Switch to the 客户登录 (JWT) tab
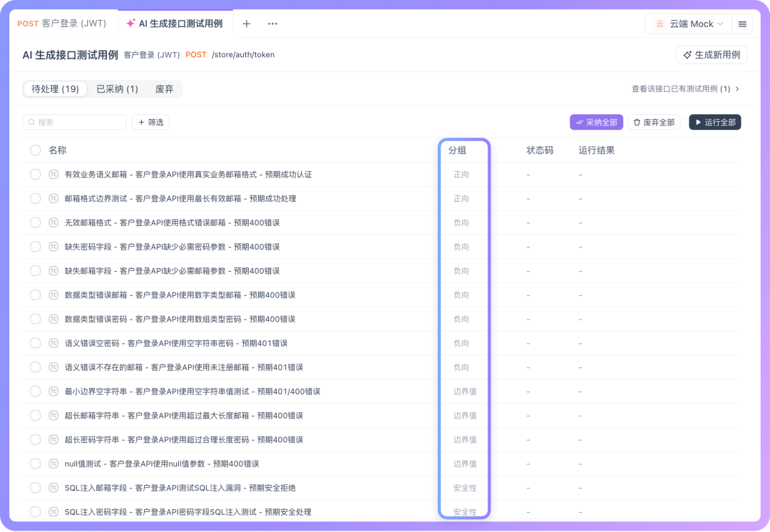Screen dimensions: 770x532 pyautogui.click(x=63, y=24)
